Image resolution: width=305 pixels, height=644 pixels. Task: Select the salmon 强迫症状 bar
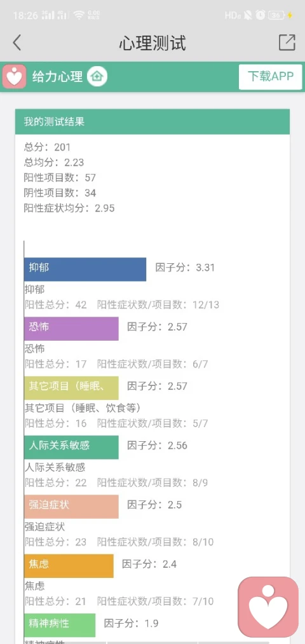71,506
